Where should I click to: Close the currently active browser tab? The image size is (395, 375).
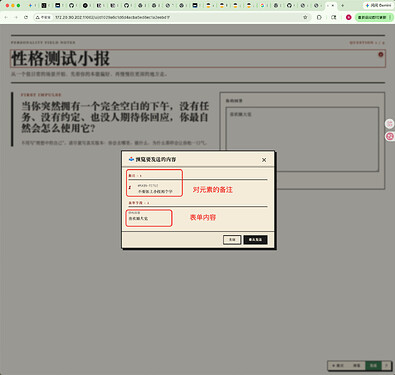pyautogui.click(x=332, y=6)
